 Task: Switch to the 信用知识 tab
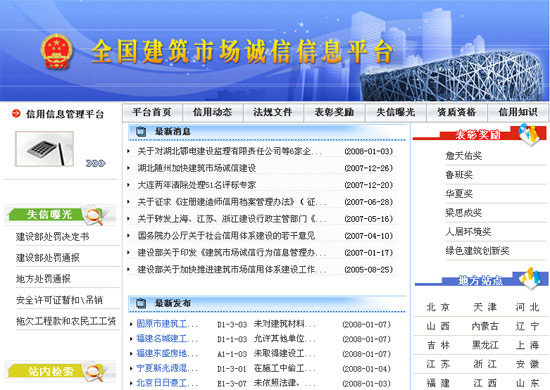[x=518, y=112]
